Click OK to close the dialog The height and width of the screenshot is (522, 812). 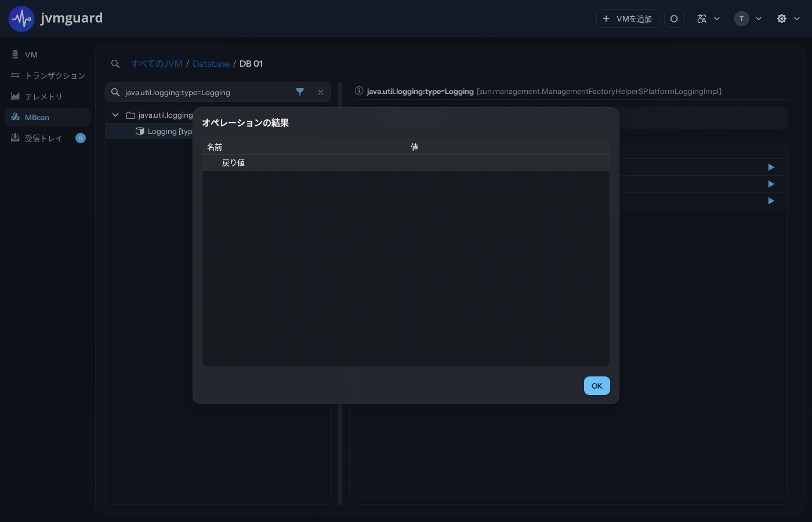point(597,386)
